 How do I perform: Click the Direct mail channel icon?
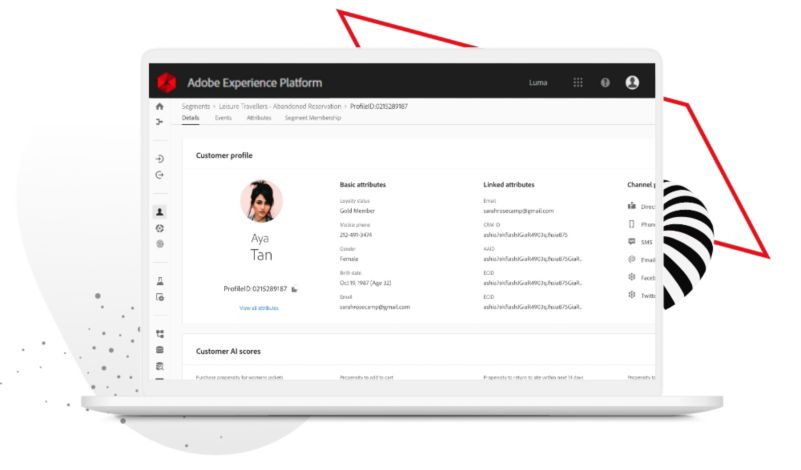(x=631, y=206)
